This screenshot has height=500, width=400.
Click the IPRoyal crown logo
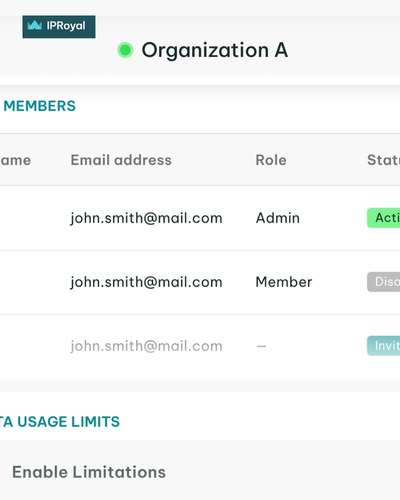pyautogui.click(x=35, y=25)
